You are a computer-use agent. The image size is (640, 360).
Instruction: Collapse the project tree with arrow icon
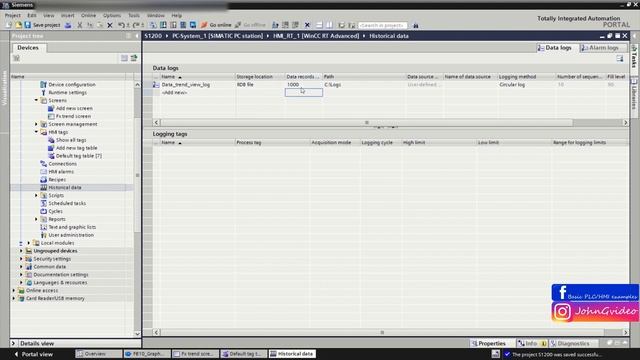(137, 36)
